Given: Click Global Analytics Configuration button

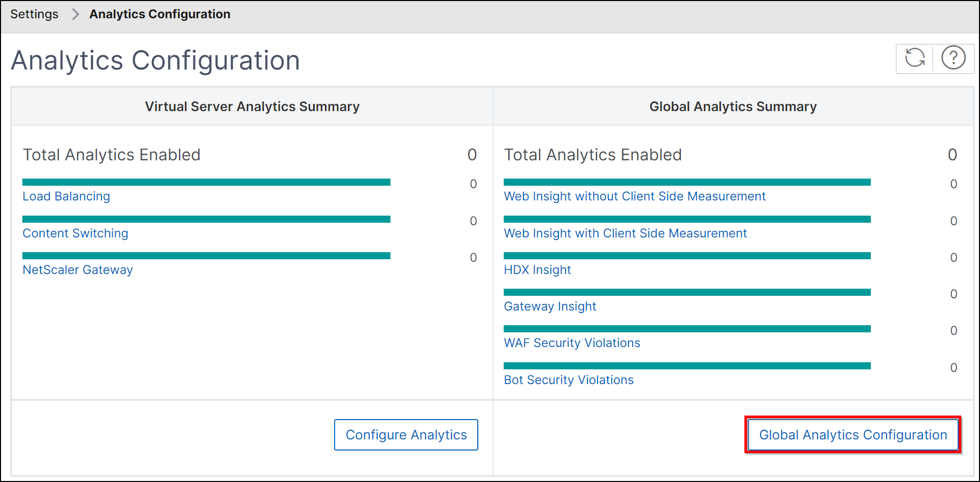Looking at the screenshot, I should tap(853, 435).
